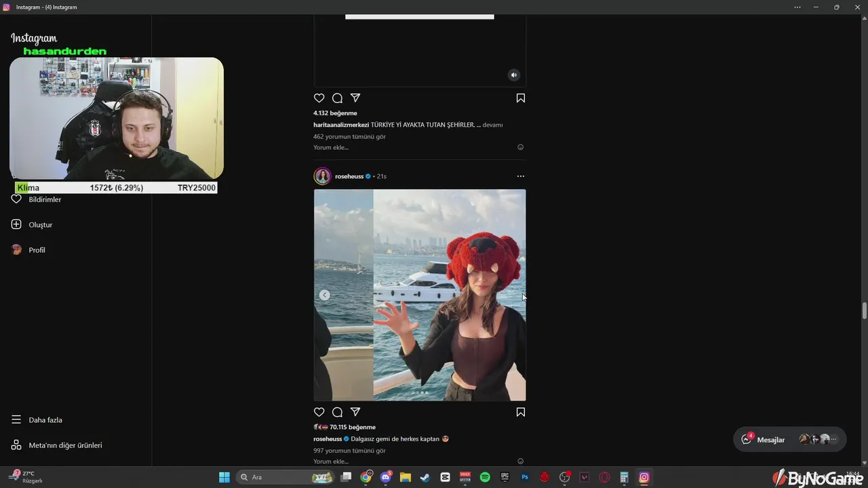Click the taskbar Ara search box
Screen dimensions: 868x488
285,477
